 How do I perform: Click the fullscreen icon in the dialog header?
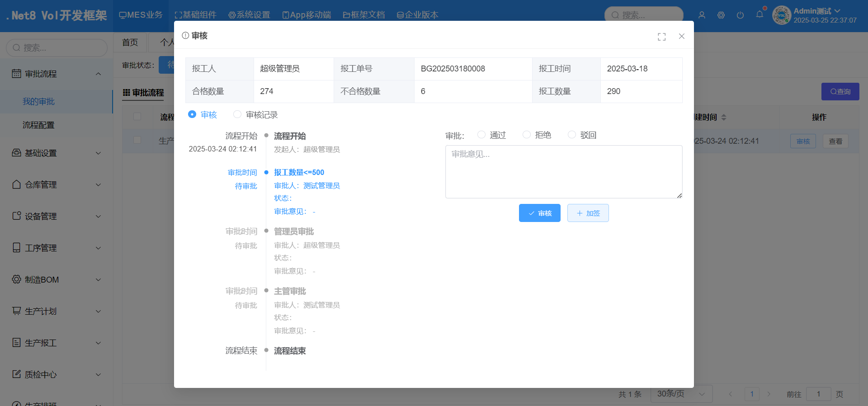pos(661,37)
